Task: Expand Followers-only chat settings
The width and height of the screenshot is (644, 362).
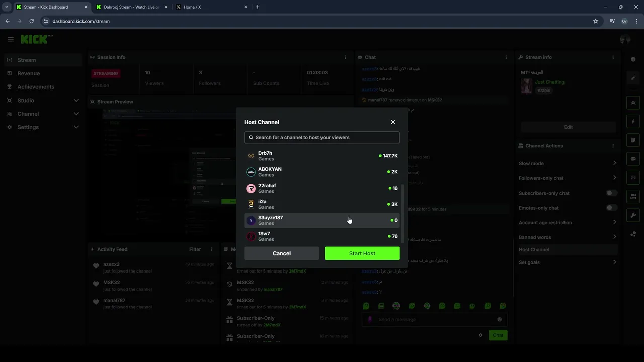Action: point(568,178)
